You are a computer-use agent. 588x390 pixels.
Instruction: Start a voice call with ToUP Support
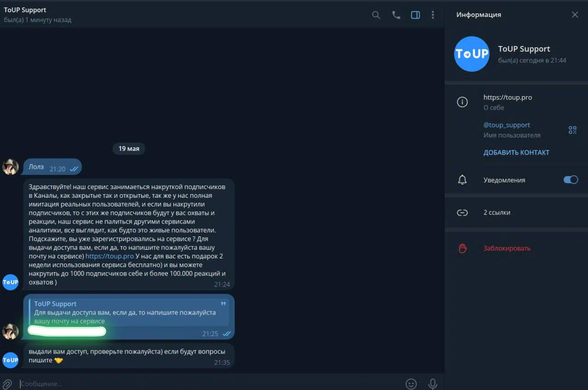(x=396, y=15)
